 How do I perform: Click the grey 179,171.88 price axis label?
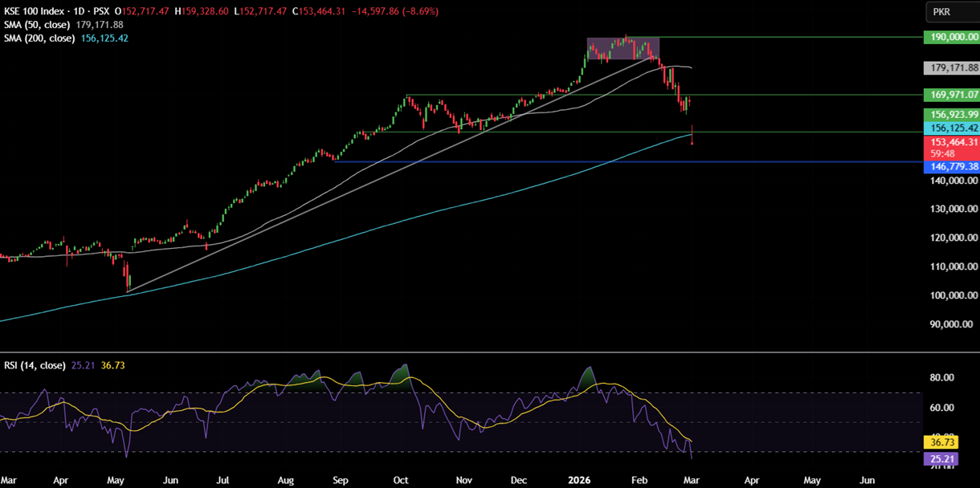coord(952,68)
